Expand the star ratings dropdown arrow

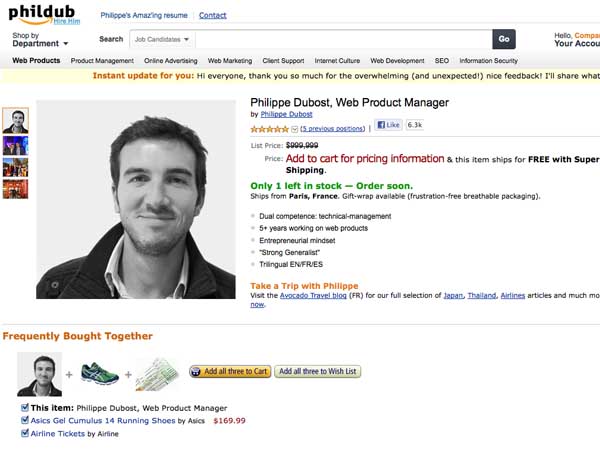[x=294, y=129]
